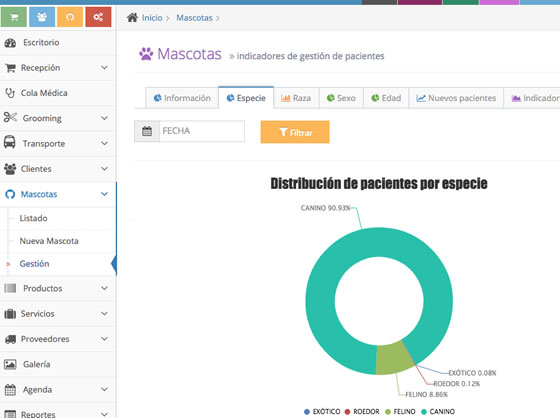This screenshot has width=560, height=420.
Task: Expand the Proveedores menu chevron
Action: (x=104, y=339)
